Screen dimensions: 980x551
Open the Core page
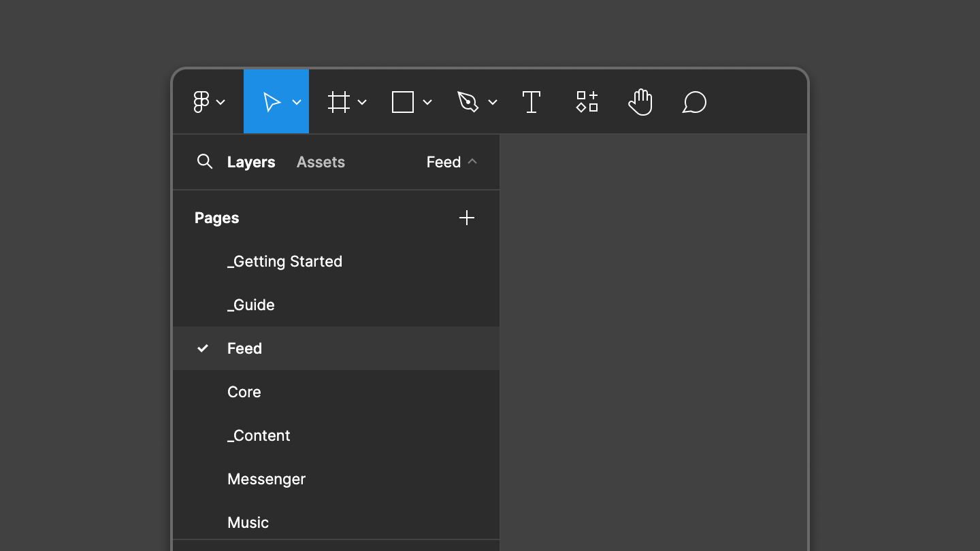[x=336, y=392]
